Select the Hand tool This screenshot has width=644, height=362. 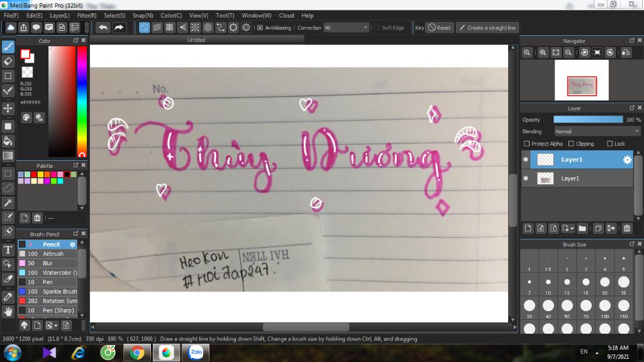(x=8, y=312)
